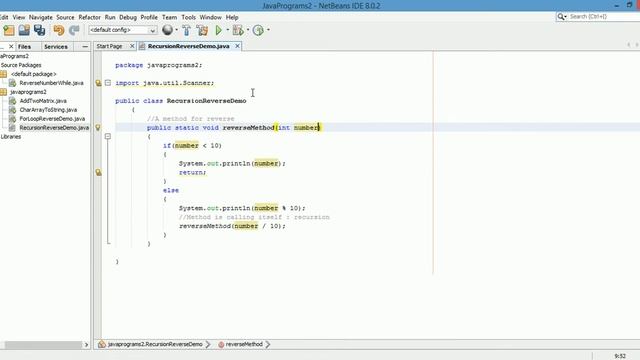Open the Window menu
The width and height of the screenshot is (640, 360).
[x=210, y=17]
